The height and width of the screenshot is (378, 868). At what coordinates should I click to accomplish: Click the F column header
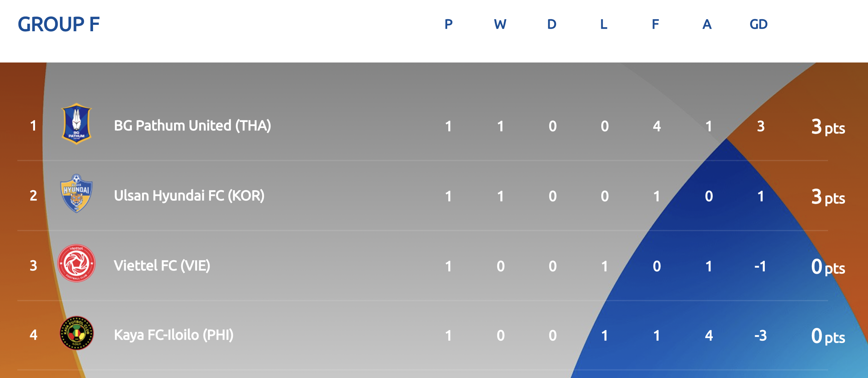coord(656,24)
